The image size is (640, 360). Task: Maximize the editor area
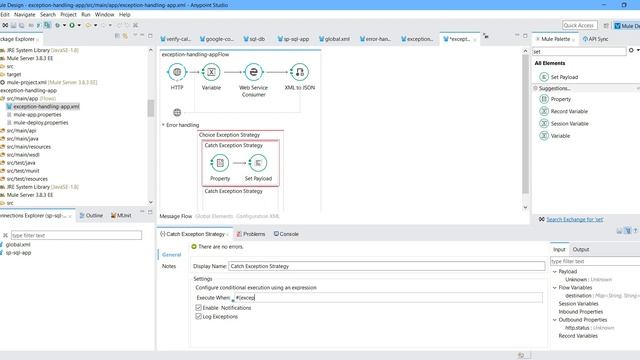525,36
